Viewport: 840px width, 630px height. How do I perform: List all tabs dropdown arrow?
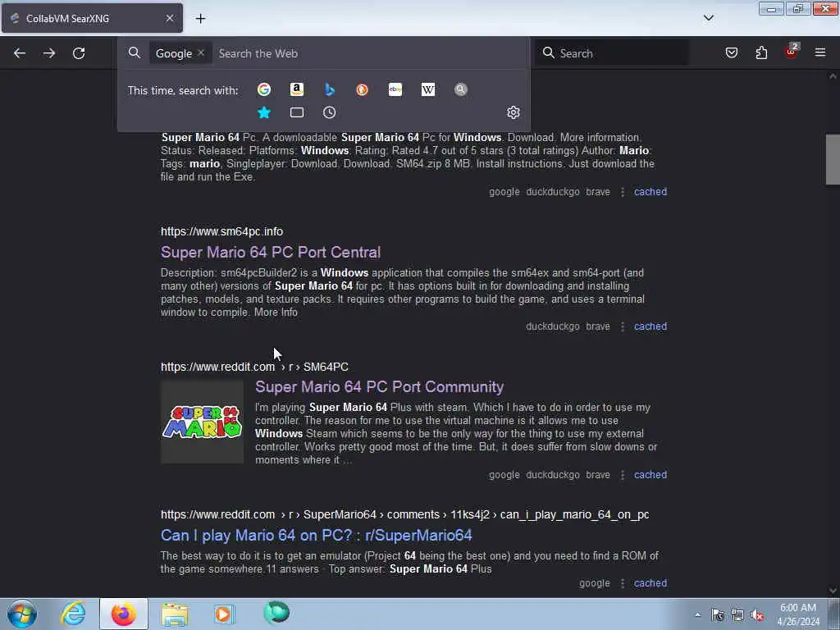point(708,18)
